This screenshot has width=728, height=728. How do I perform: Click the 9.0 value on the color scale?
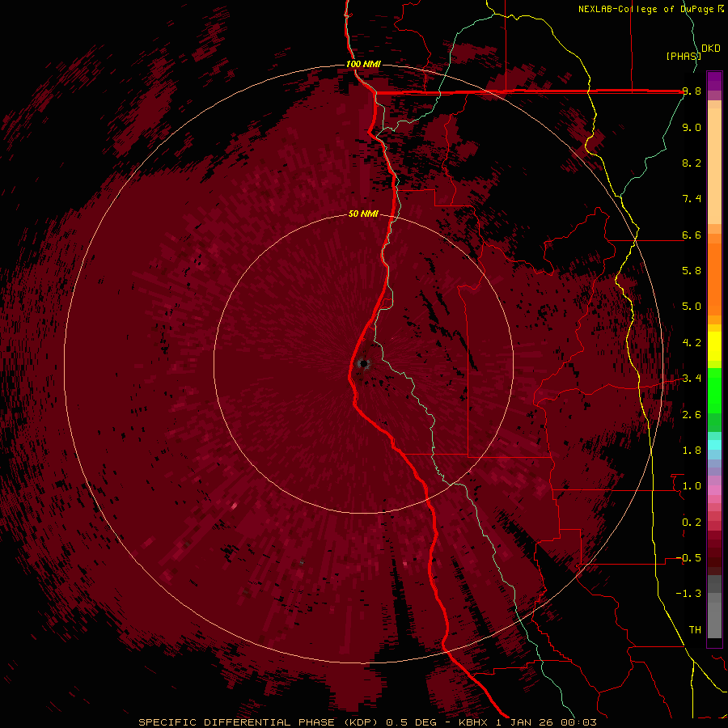pos(692,127)
